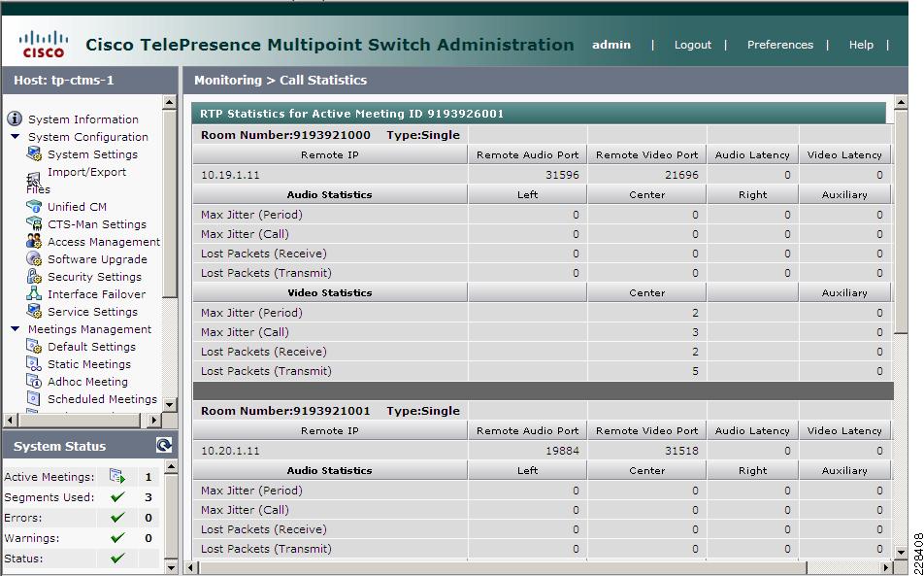Screen dimensions: 924x576
Task: Open Help from header
Action: pyautogui.click(x=861, y=45)
